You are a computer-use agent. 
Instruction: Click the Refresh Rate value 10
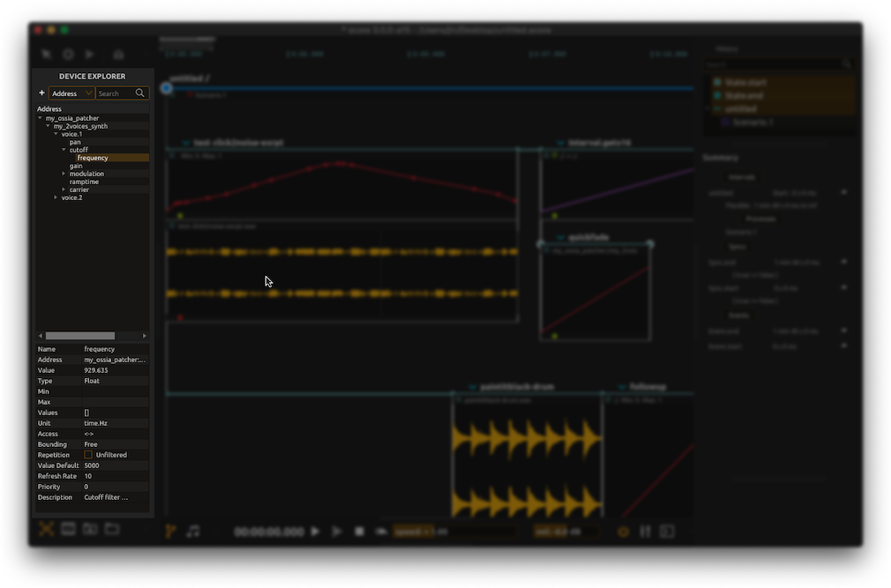coord(116,476)
